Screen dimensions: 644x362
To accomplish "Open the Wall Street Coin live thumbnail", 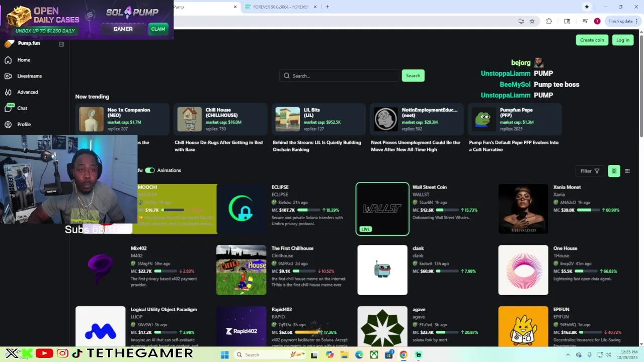I will pos(382,209).
